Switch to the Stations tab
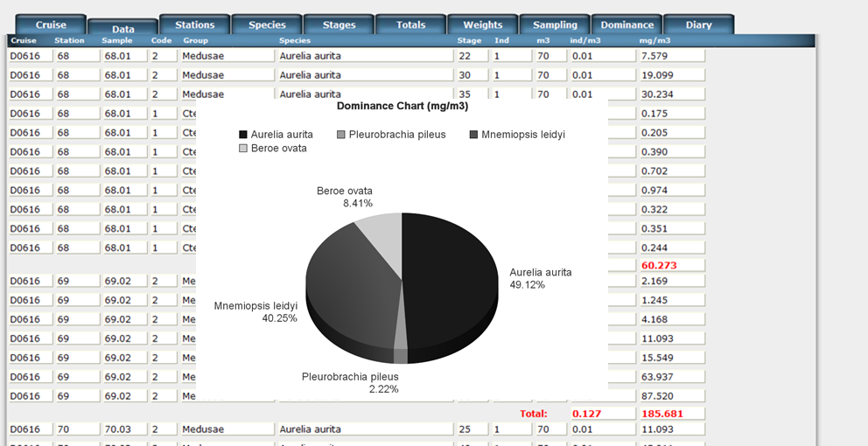Viewport: 868px width, 446px height. (x=194, y=24)
